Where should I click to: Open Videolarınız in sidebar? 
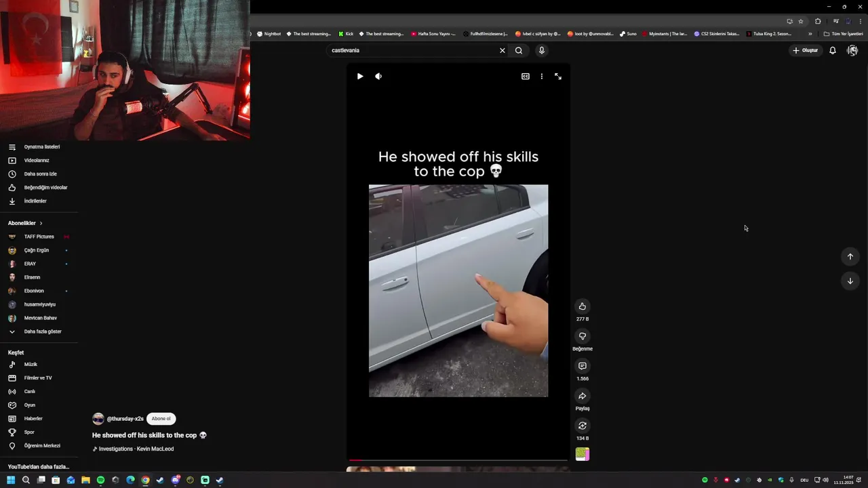coord(39,161)
